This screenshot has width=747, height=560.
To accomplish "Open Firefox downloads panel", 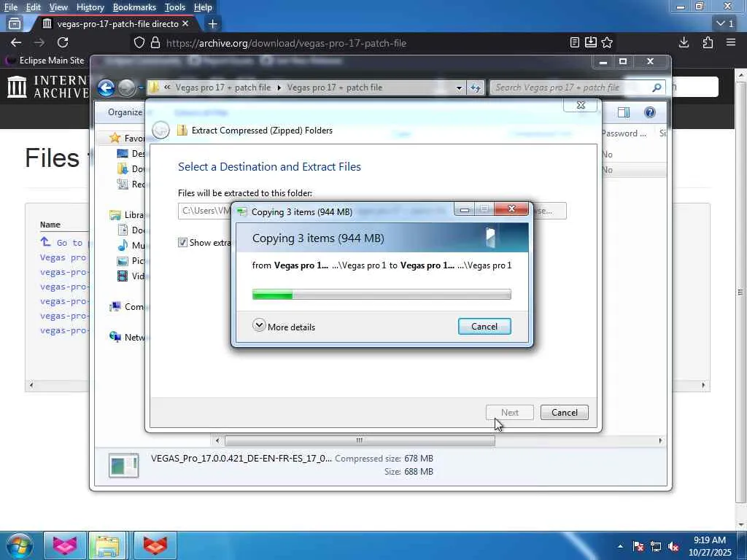I will (x=684, y=42).
